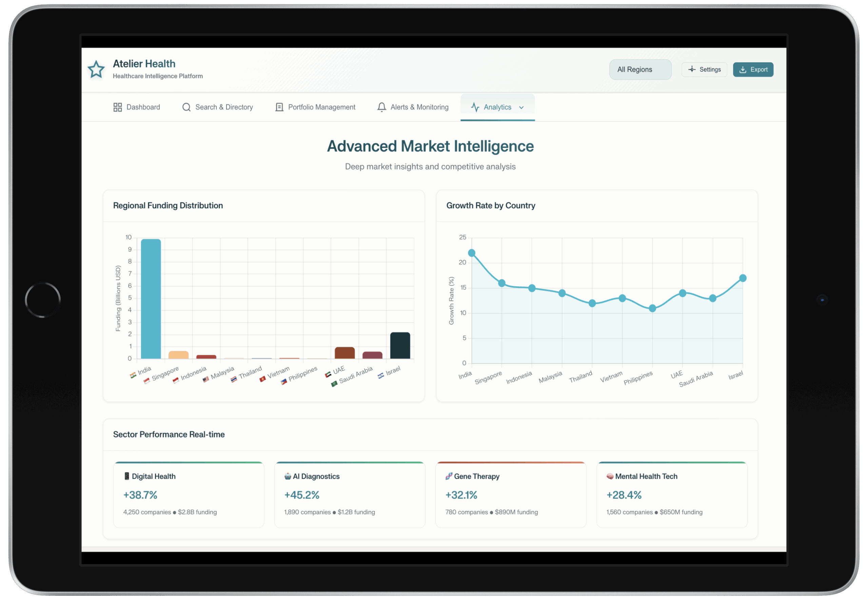Click the Israel growth rate data point
Image resolution: width=868 pixels, height=600 pixels.
click(743, 278)
